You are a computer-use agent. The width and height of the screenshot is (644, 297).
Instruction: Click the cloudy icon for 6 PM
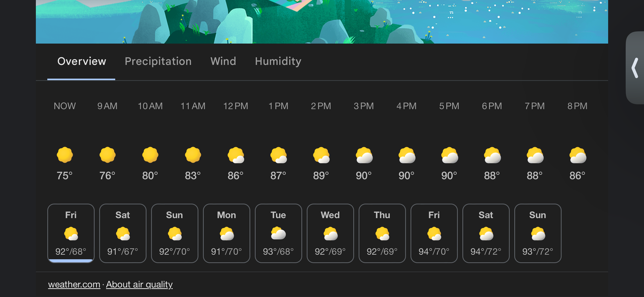[492, 155]
